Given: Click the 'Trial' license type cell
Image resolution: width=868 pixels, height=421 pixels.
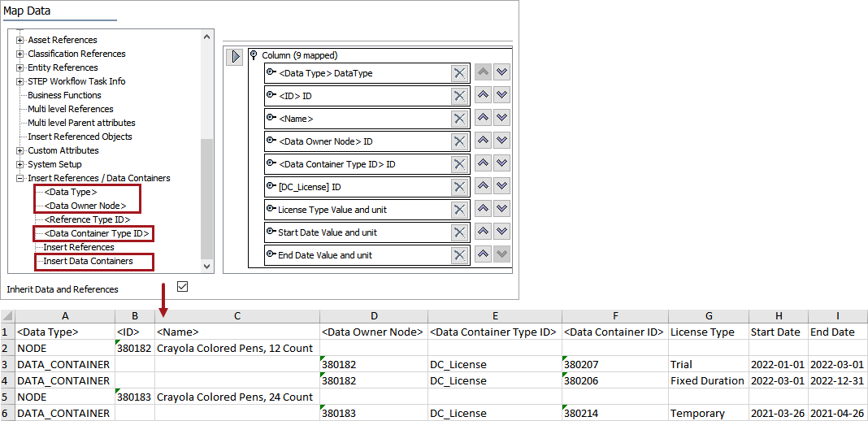Looking at the screenshot, I should (709, 365).
